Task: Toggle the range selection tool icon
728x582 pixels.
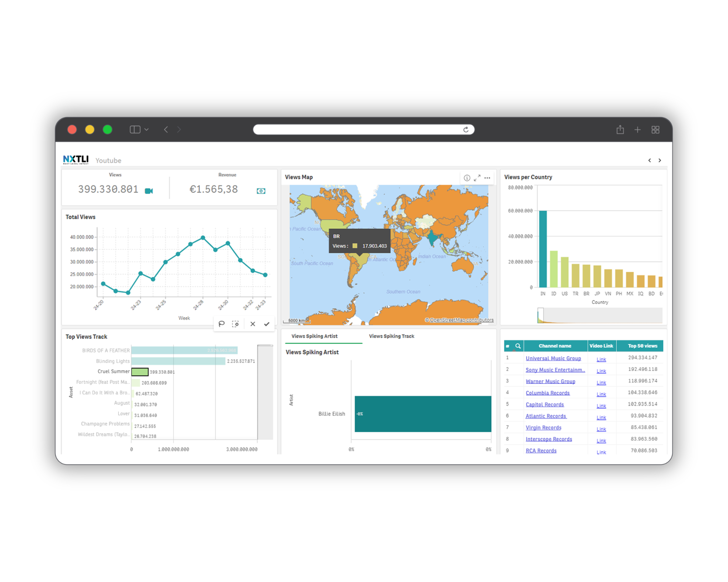Action: [235, 324]
